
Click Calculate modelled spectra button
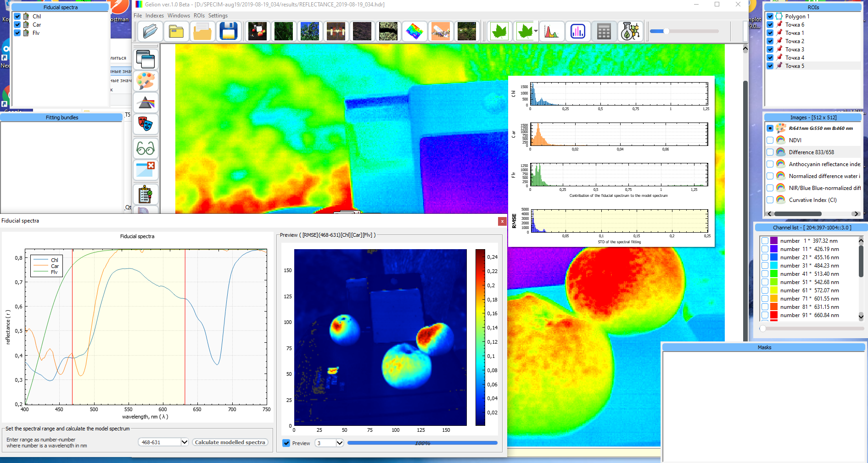230,442
